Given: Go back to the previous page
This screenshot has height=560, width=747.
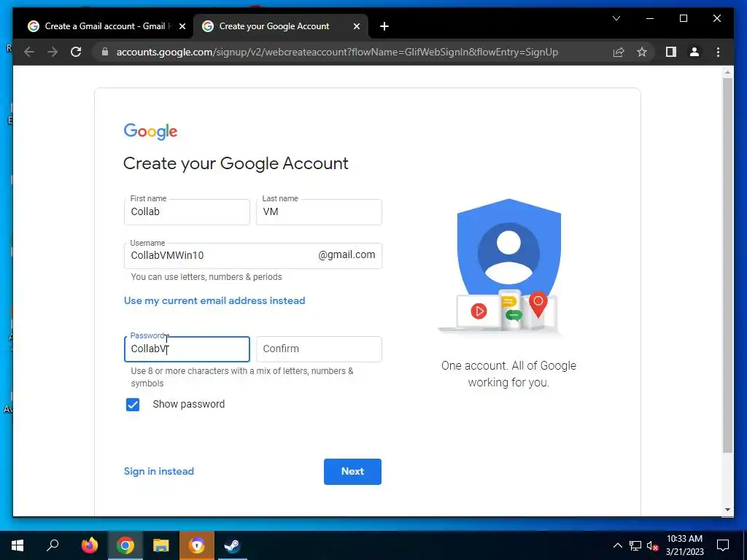Looking at the screenshot, I should click(x=29, y=52).
